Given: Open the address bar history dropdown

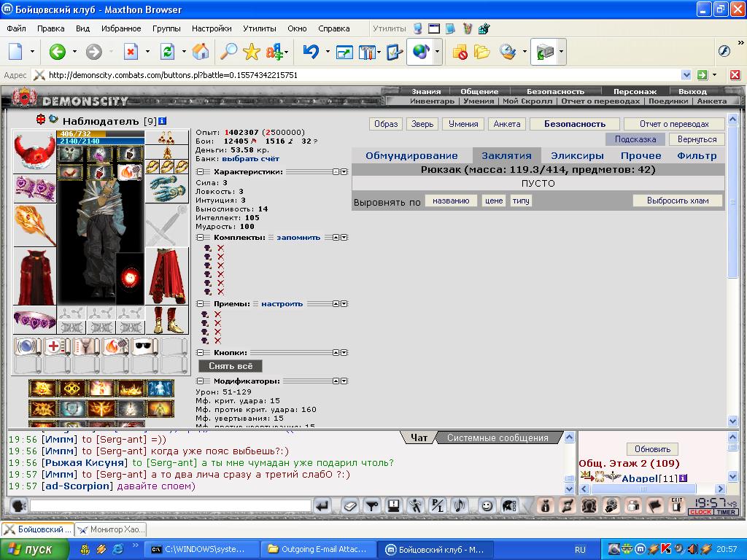Looking at the screenshot, I should pos(686,75).
